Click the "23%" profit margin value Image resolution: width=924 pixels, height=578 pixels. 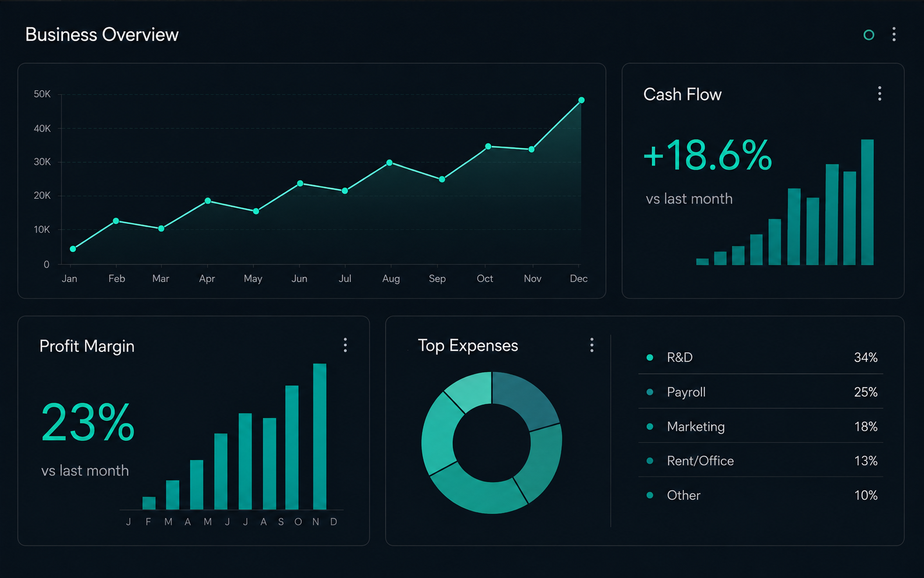88,422
